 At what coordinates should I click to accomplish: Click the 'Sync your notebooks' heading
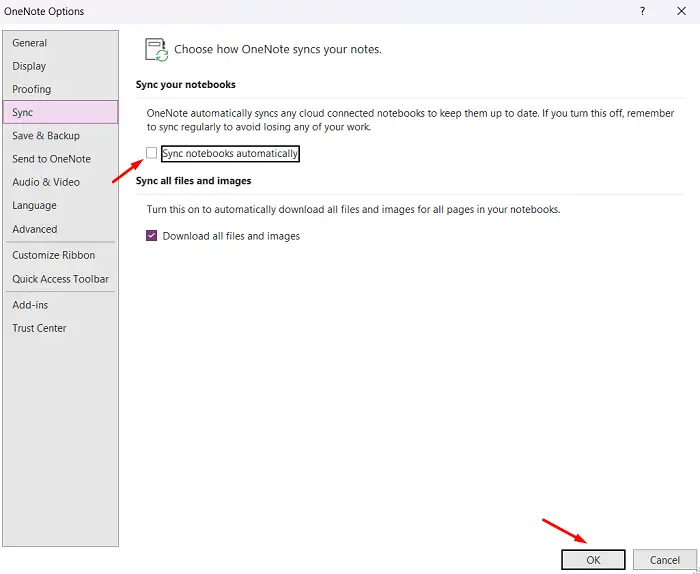point(186,84)
